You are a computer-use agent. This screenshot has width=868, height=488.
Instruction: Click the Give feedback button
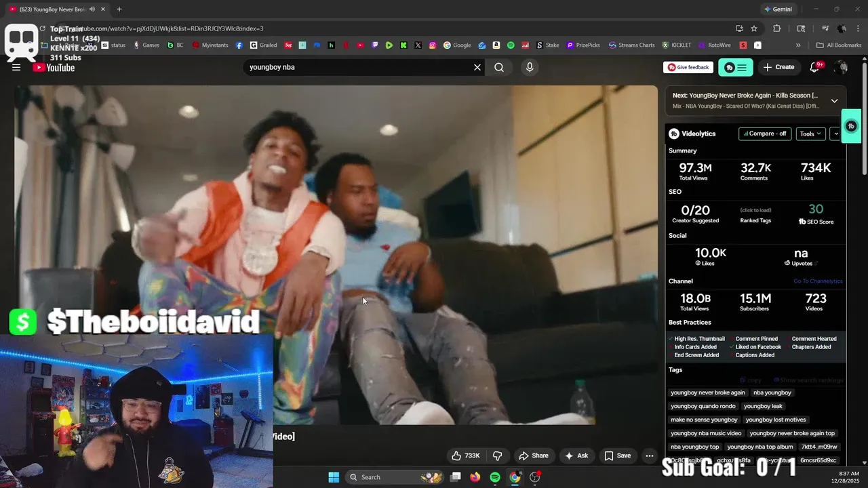[x=688, y=67]
